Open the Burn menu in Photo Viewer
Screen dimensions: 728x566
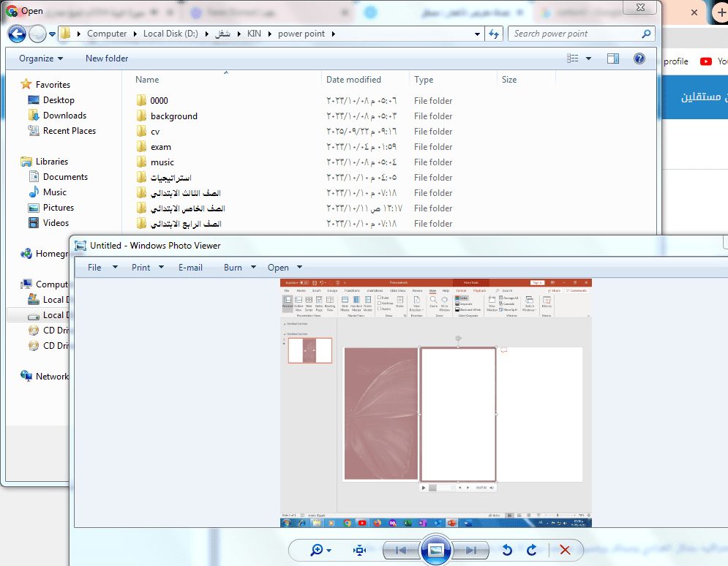pos(239,268)
